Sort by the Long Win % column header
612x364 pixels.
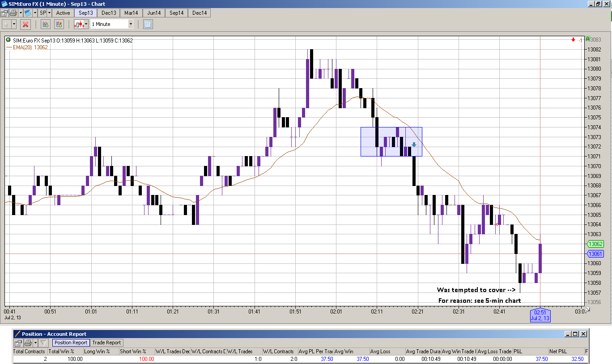(x=101, y=351)
